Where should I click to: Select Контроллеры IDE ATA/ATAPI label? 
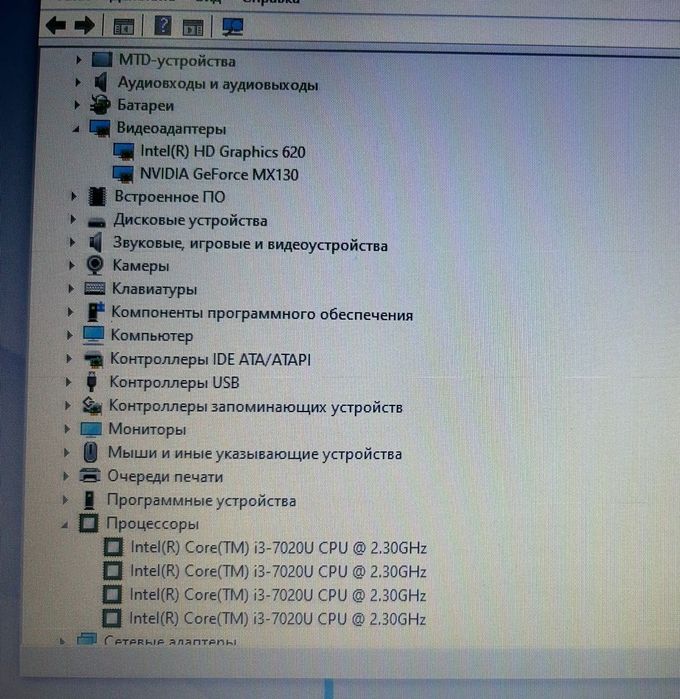point(210,359)
